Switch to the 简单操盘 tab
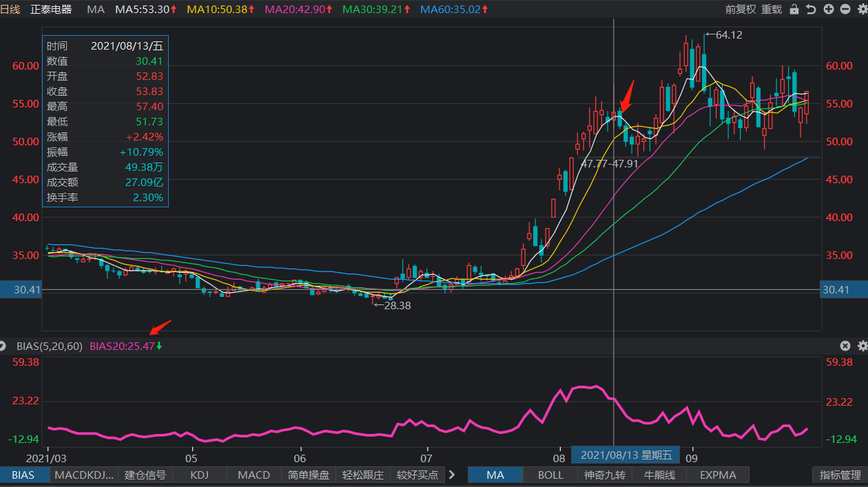The width and height of the screenshot is (868, 487). click(309, 475)
